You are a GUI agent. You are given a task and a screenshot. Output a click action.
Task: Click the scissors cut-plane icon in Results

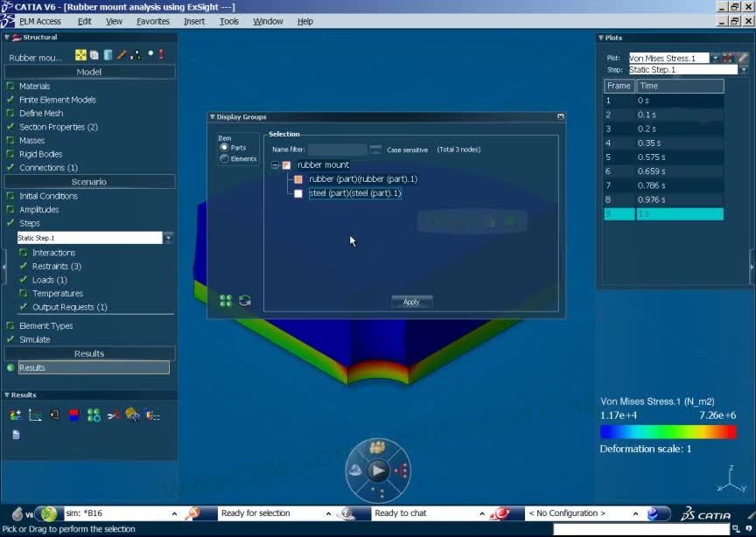click(x=113, y=415)
